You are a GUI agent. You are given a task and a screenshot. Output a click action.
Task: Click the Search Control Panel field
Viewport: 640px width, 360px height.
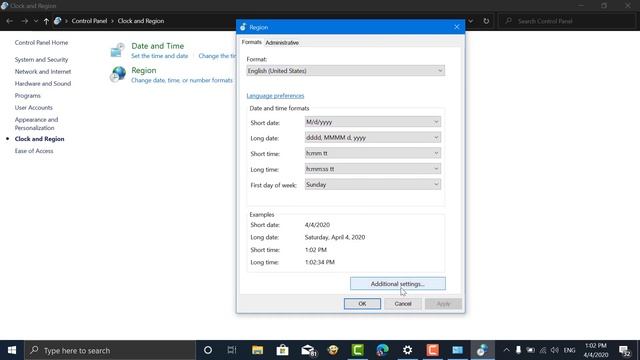click(x=567, y=21)
